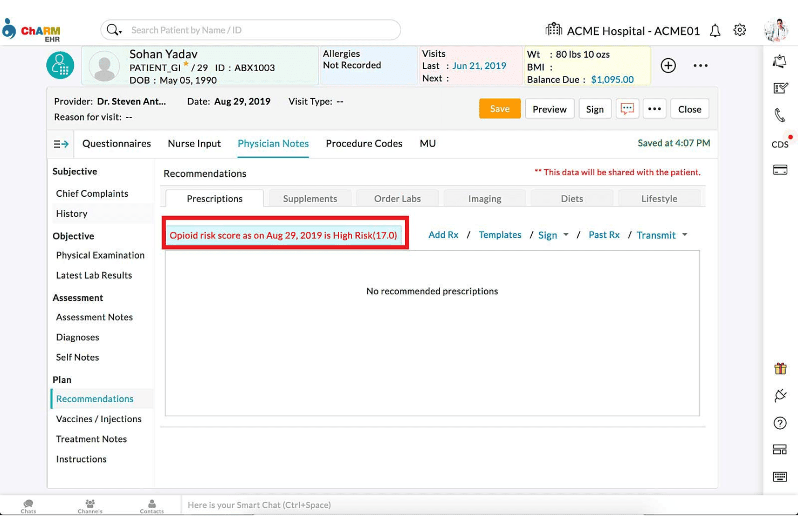This screenshot has width=798, height=532.
Task: Switch to the Questionnaires tab
Action: pos(116,144)
